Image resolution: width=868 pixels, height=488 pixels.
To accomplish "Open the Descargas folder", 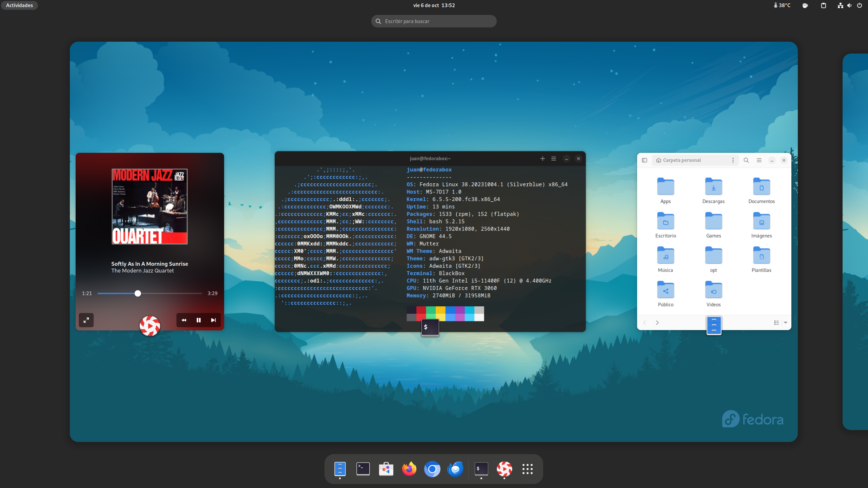I will (x=713, y=190).
